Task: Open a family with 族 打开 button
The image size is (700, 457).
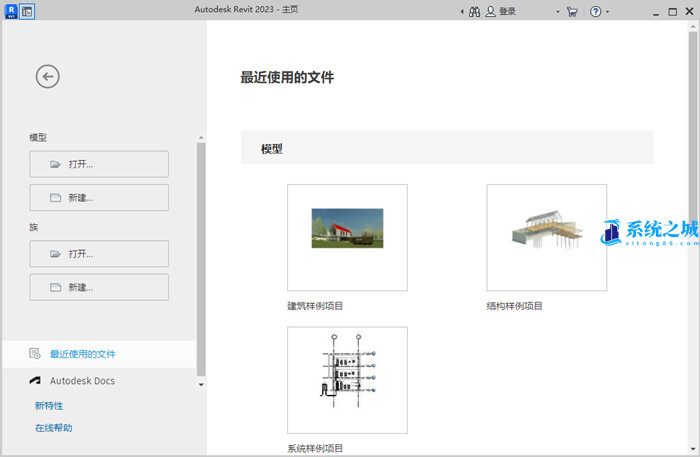Action: (x=99, y=254)
